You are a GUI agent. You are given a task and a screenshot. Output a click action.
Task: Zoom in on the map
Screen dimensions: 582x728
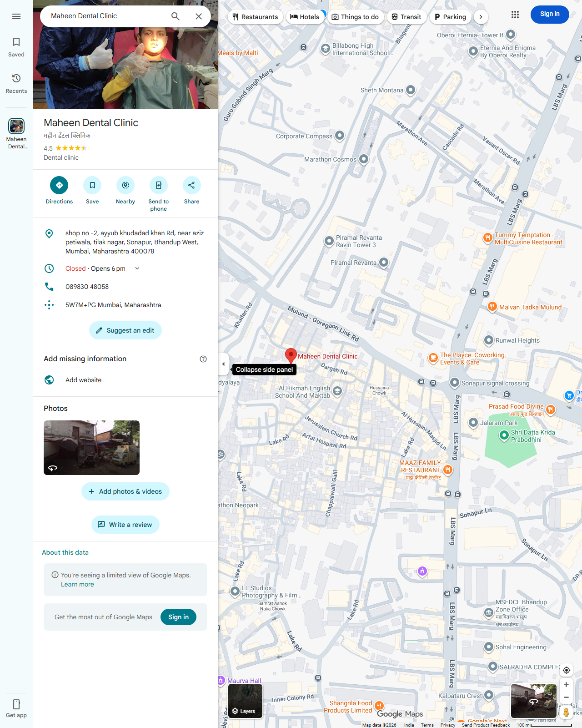[567, 685]
